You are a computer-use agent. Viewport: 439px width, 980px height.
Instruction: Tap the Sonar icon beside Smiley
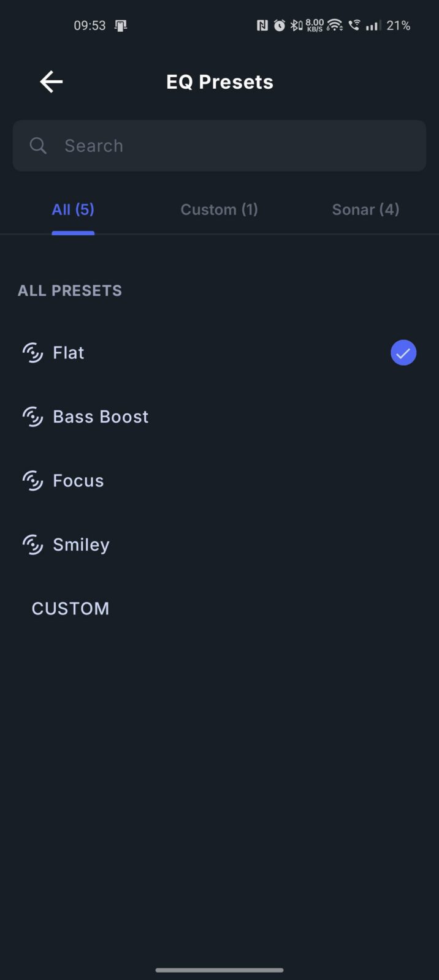coord(32,545)
